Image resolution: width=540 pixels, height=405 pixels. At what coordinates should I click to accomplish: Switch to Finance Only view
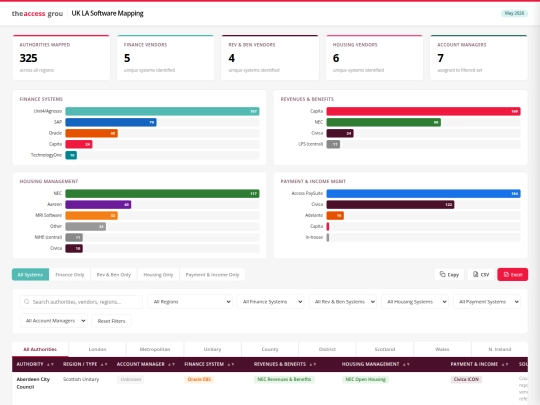(70, 274)
